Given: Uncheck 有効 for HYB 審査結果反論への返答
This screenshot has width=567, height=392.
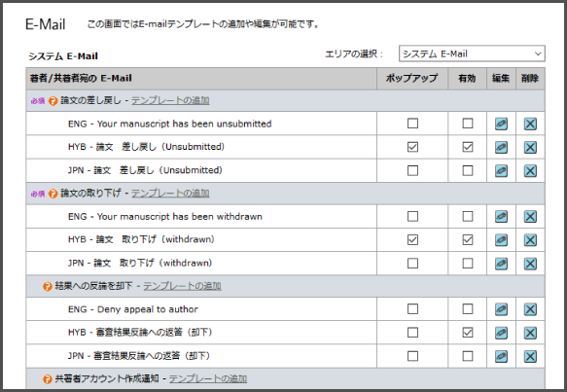Looking at the screenshot, I should [468, 333].
